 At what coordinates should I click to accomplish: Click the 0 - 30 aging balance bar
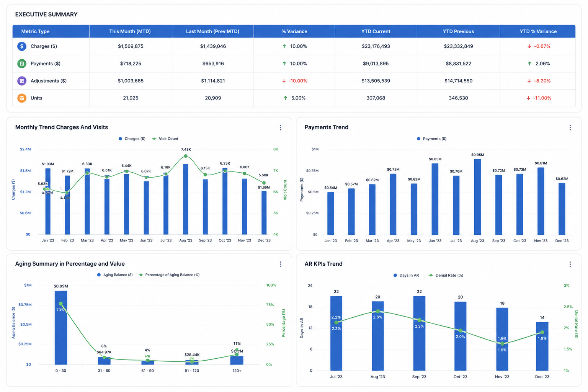pos(61,328)
